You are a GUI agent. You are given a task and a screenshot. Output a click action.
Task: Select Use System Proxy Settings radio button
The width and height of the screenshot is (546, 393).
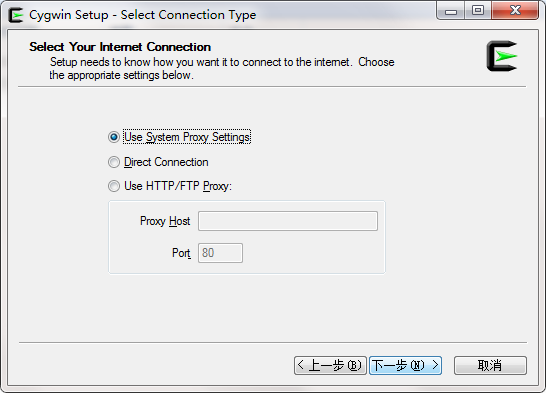(x=114, y=137)
